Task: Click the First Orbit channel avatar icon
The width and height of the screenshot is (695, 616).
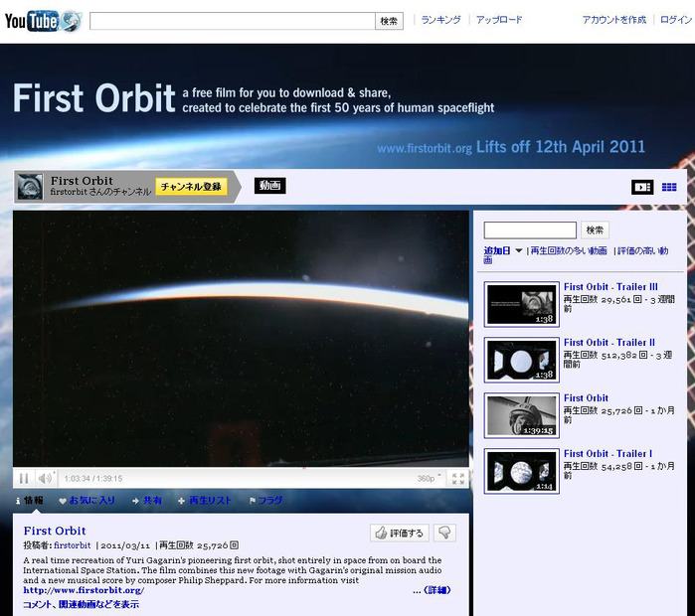Action: [30, 187]
